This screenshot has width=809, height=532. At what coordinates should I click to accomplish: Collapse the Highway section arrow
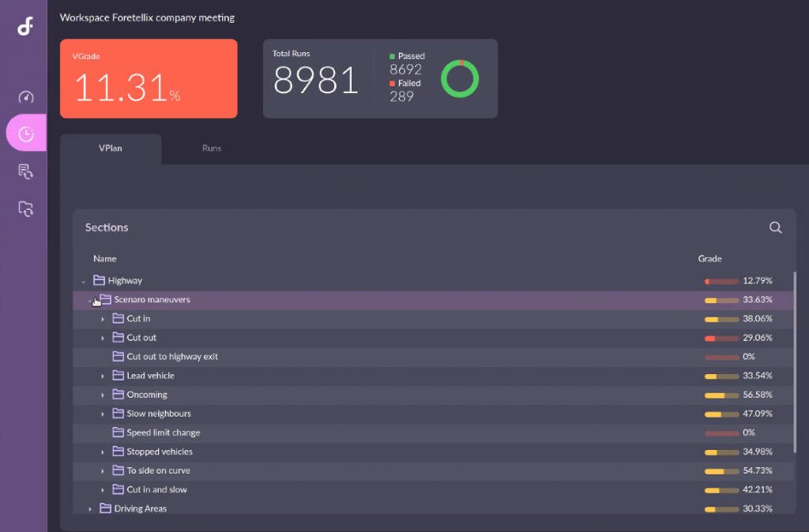coord(83,281)
